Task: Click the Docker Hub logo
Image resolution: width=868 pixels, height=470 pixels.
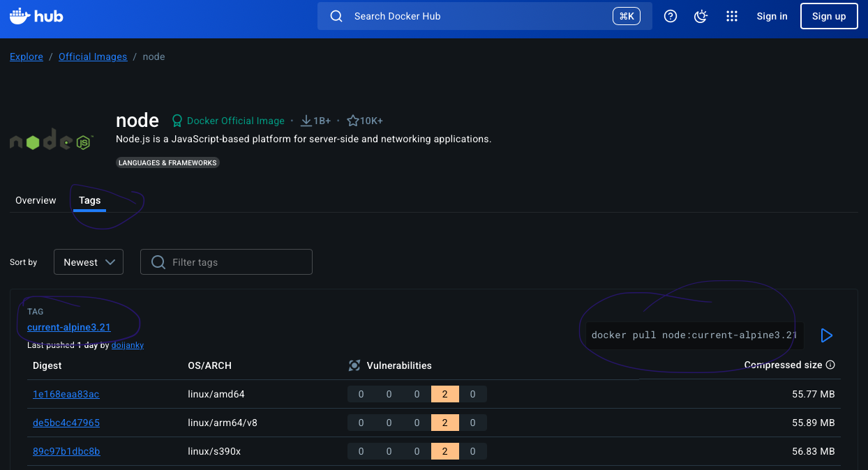Action: click(36, 16)
